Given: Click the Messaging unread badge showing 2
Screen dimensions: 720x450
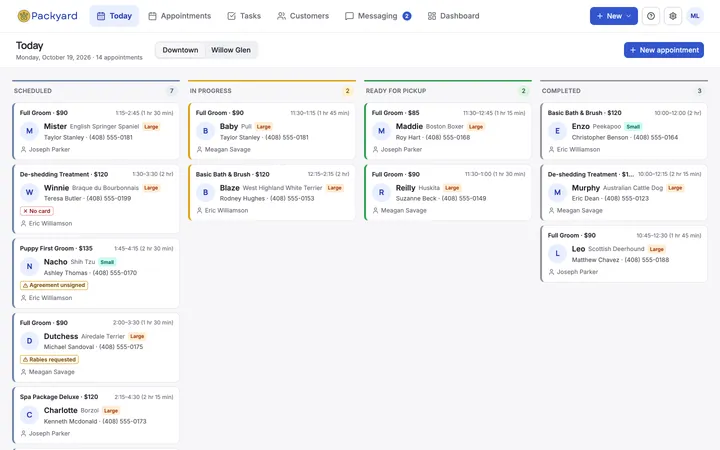Looking at the screenshot, I should 407,16.
